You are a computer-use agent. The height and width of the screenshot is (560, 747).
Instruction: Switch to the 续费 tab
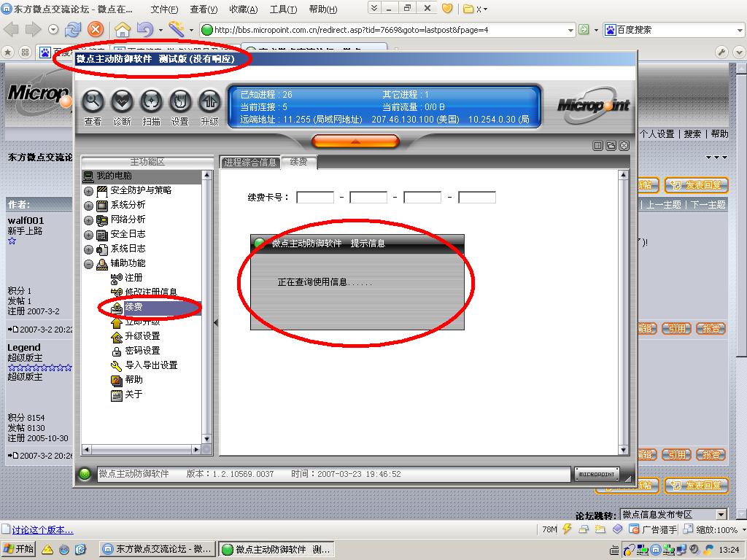tap(298, 162)
